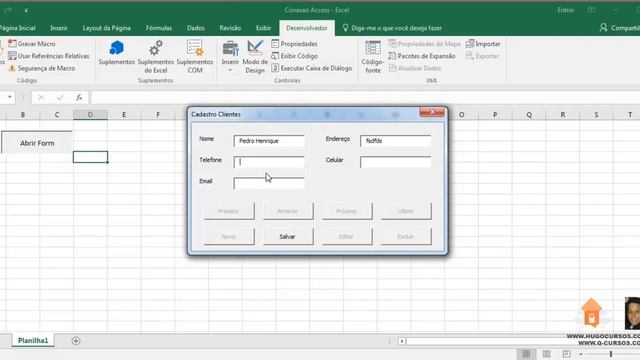The height and width of the screenshot is (360, 640).
Task: Click the Nome text field
Action: tap(269, 141)
